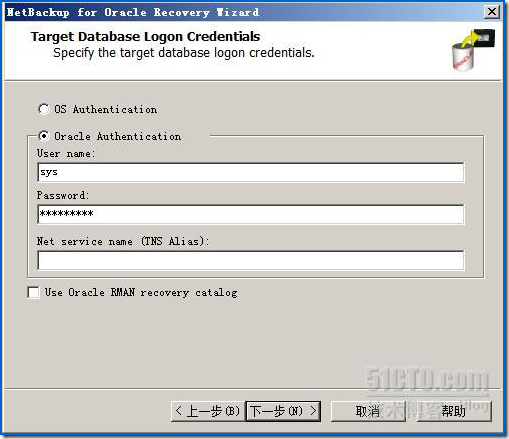Screen dimensions: 509x439
Task: Cancel the wizard using 取消
Action: tap(368, 411)
